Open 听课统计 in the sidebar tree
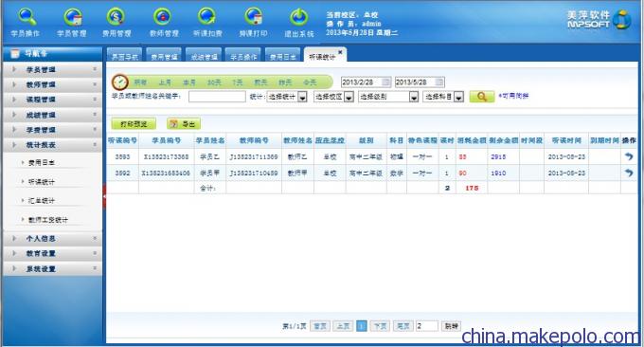The image size is (644, 347). point(42,182)
